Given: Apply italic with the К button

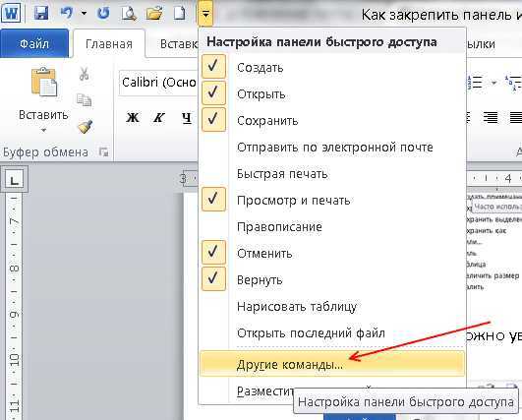Looking at the screenshot, I should click(x=159, y=118).
